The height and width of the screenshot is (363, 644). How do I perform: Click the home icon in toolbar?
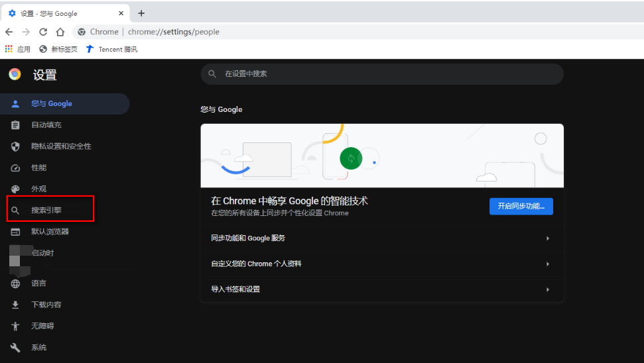pyautogui.click(x=60, y=32)
